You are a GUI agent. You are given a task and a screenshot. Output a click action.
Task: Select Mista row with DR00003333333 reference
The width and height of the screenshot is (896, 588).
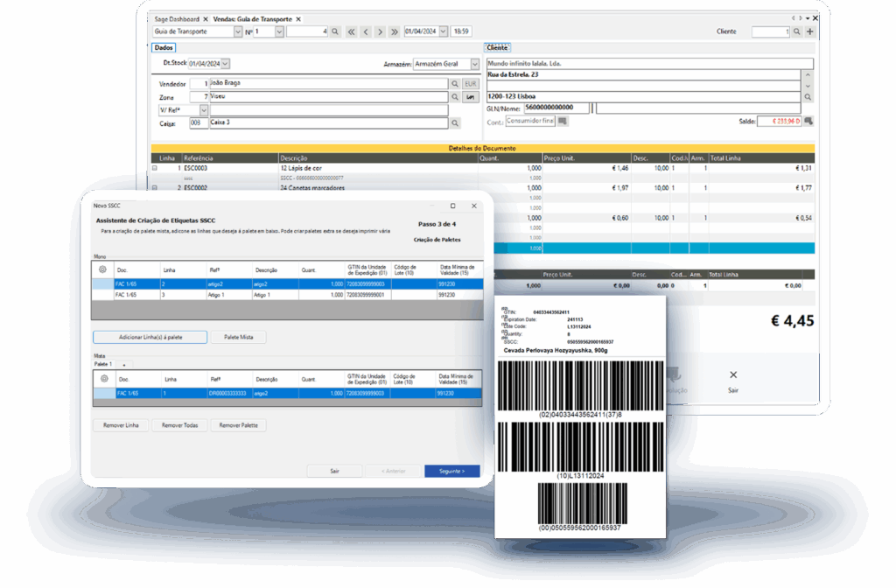point(287,393)
